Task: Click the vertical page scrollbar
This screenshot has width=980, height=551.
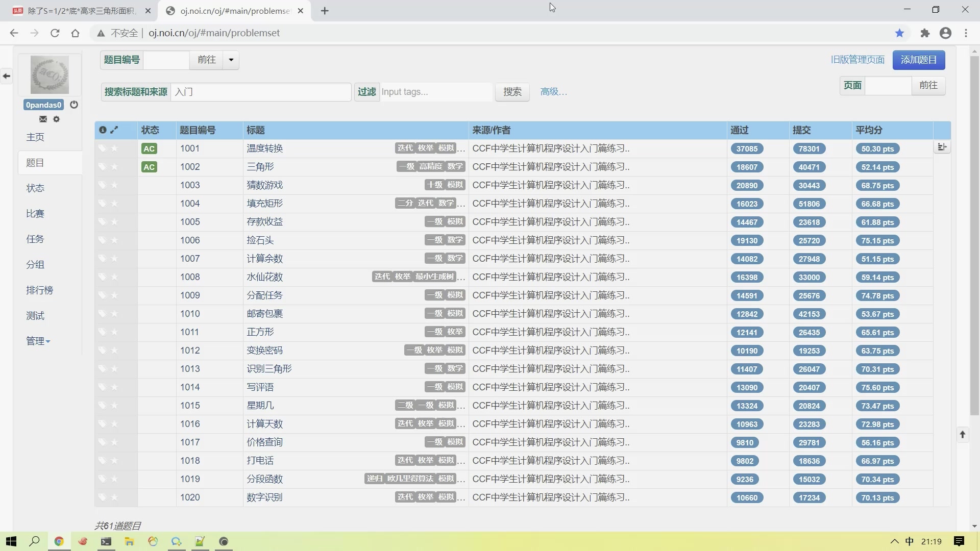Action: (x=974, y=235)
